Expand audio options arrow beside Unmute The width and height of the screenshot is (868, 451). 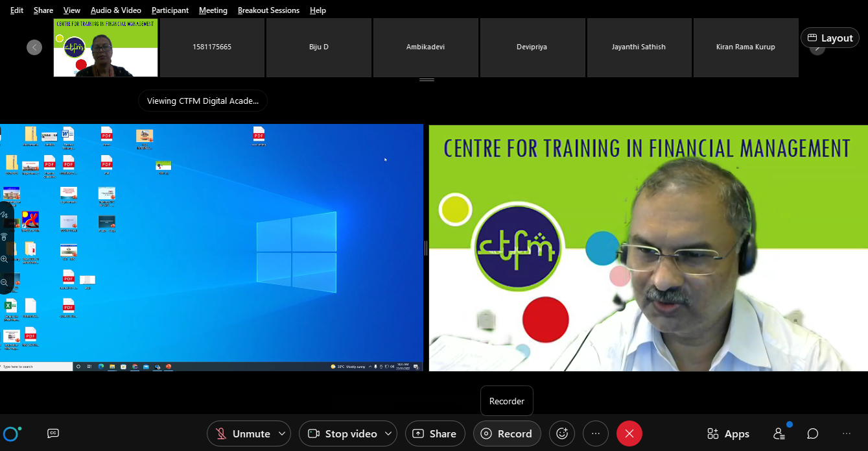(x=282, y=433)
